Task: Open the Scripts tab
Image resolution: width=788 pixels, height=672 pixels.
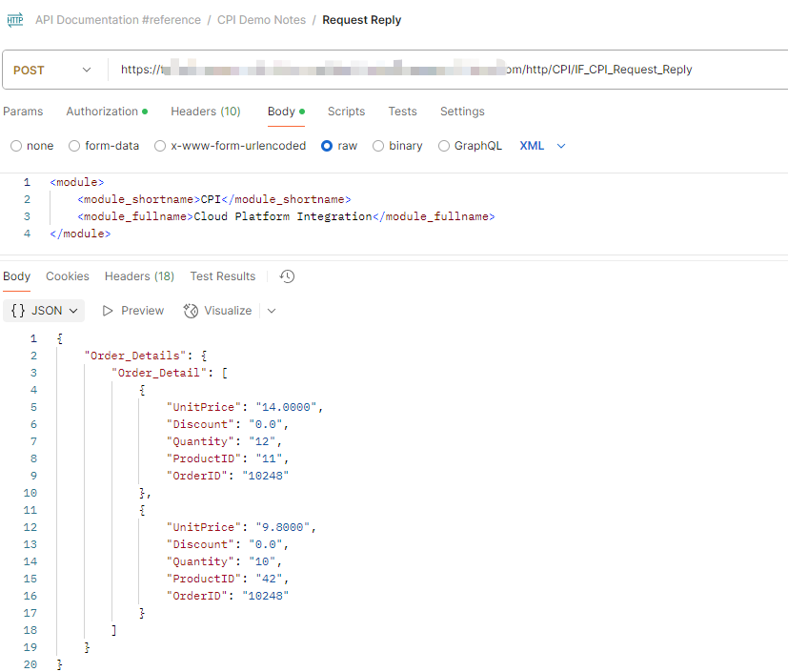Action: tap(346, 112)
